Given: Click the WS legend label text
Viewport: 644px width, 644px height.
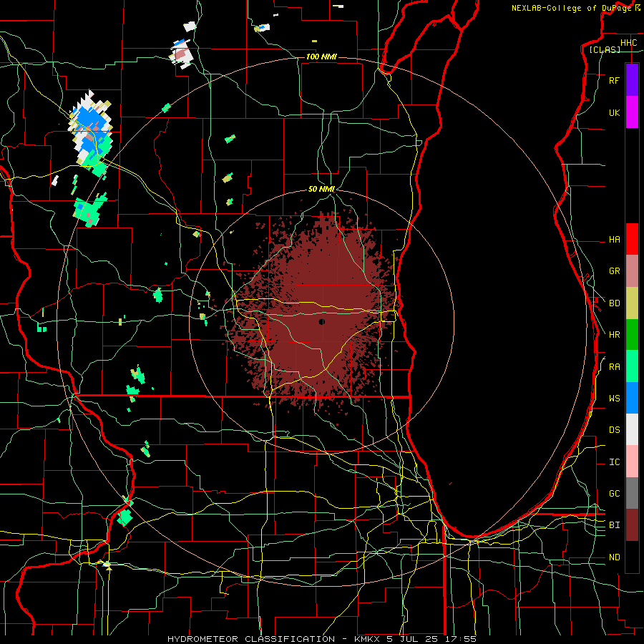Looking at the screenshot, I should click(x=615, y=399).
